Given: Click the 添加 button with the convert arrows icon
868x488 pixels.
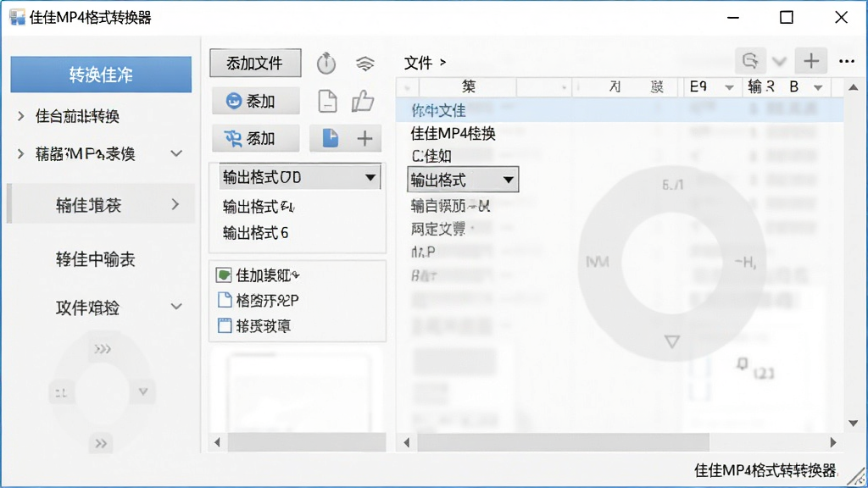Looking at the screenshot, I should coord(256,138).
